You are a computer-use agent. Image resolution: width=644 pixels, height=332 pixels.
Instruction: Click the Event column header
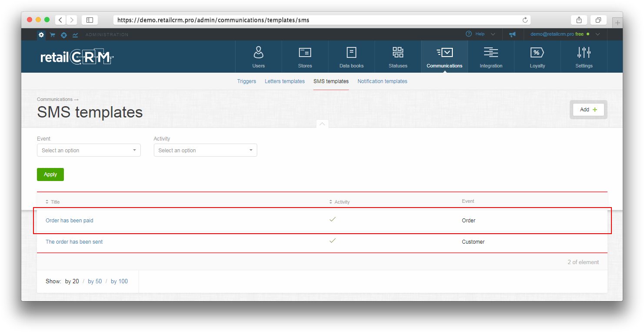click(468, 201)
